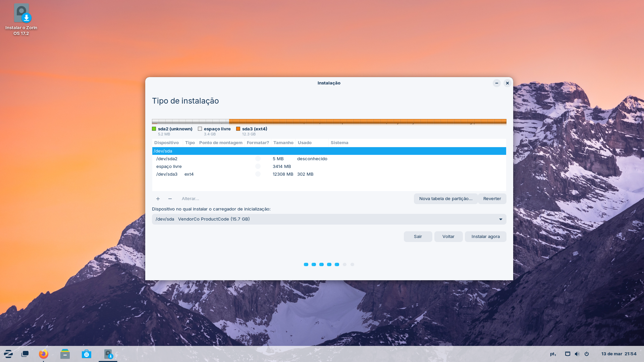The height and width of the screenshot is (362, 644).
Task: Click Instalar agora
Action: click(x=486, y=237)
